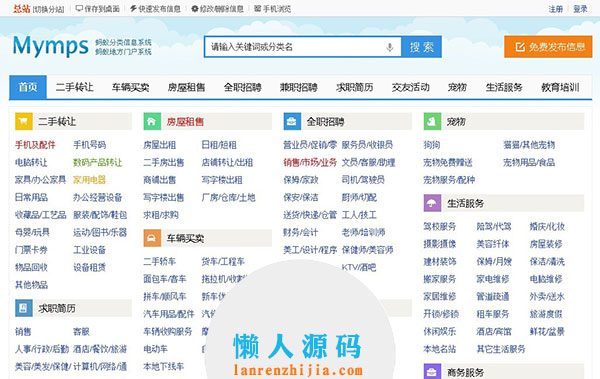Viewport: 600px width, 379px height.
Task: Open the 宠物用品/食品 link
Action: pos(529,162)
